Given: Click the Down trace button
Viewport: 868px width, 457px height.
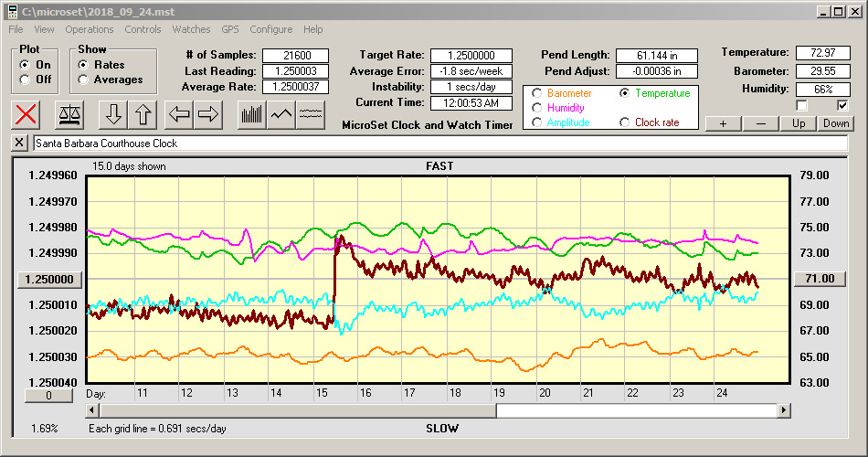Looking at the screenshot, I should (x=836, y=123).
